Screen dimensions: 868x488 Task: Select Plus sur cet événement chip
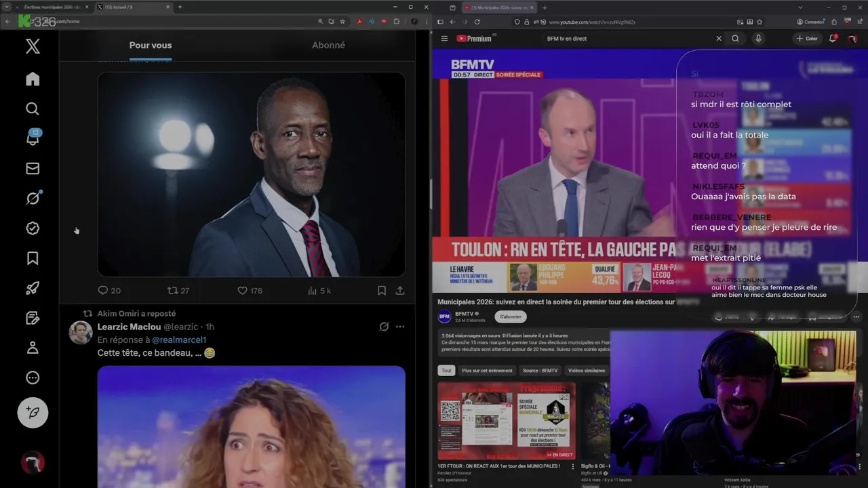(487, 371)
